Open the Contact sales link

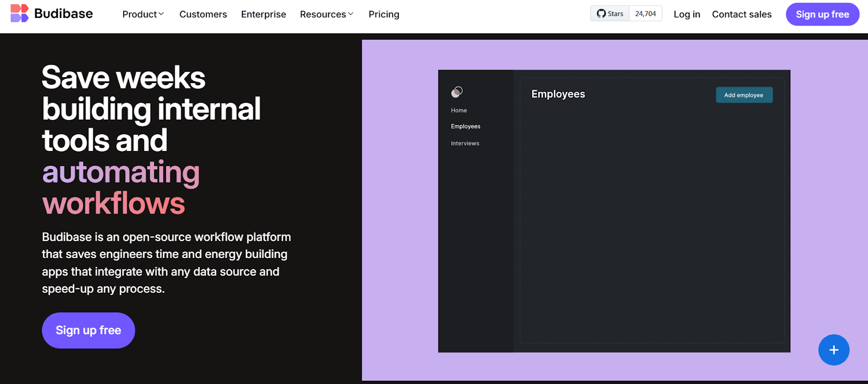tap(741, 15)
